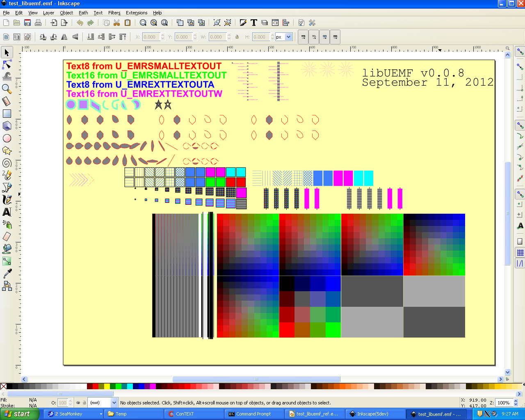
Task: Pick the Star and polygon tool
Action: coord(7,151)
